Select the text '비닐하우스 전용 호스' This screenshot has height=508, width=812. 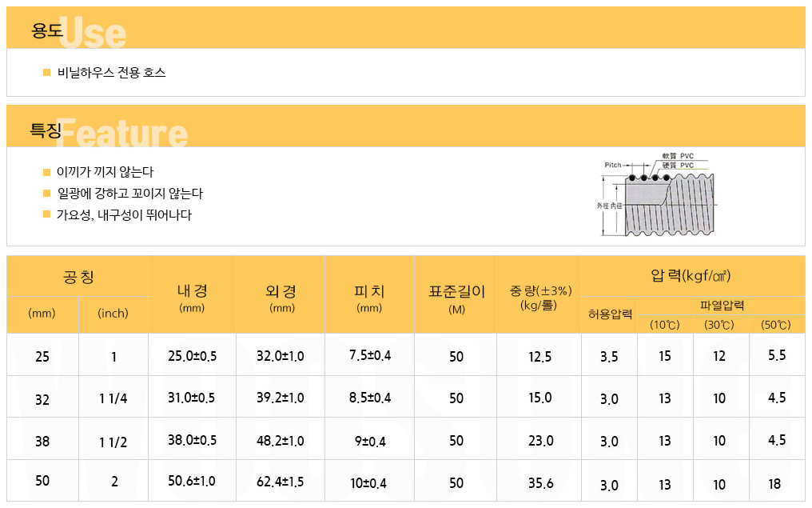pos(111,73)
